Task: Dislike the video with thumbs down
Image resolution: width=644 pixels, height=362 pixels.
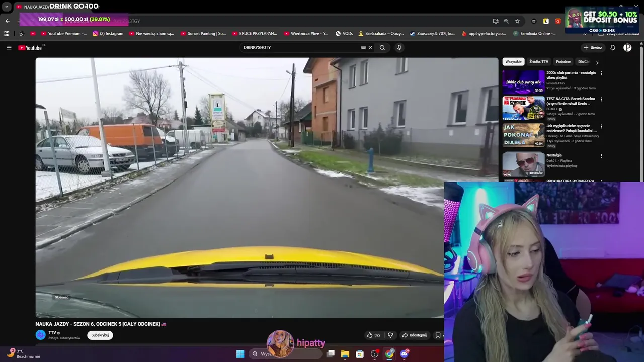Action: [x=390, y=335]
